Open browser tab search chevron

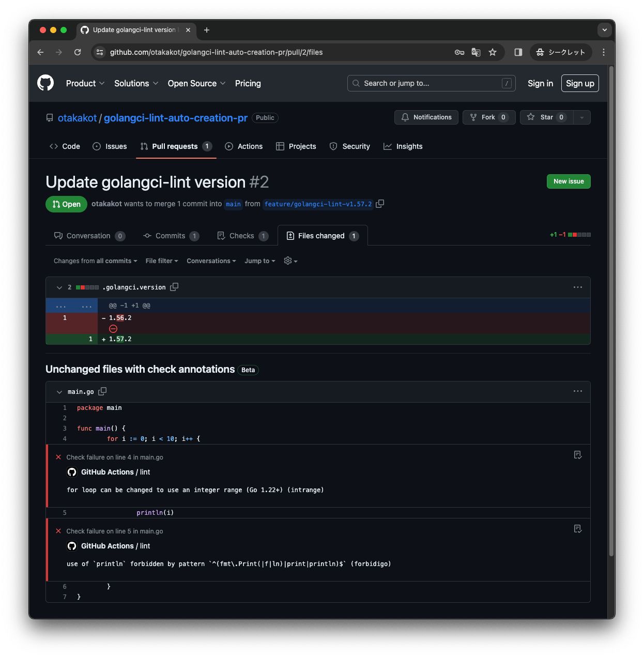pyautogui.click(x=605, y=30)
